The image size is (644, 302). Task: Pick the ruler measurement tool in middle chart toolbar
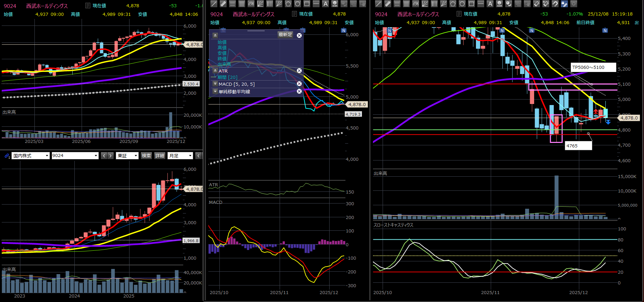[x=223, y=4]
